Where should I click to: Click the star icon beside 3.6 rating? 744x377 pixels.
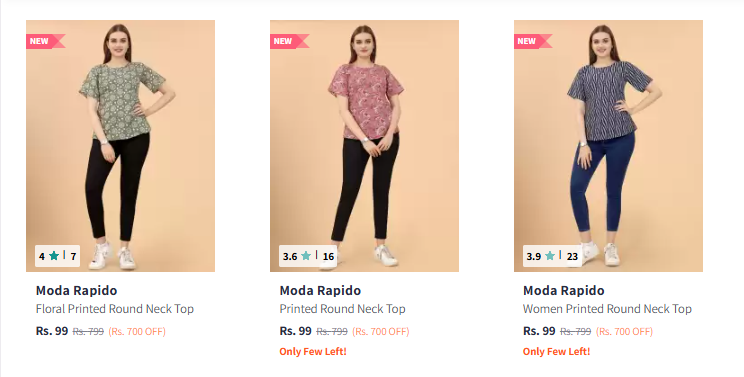point(306,256)
